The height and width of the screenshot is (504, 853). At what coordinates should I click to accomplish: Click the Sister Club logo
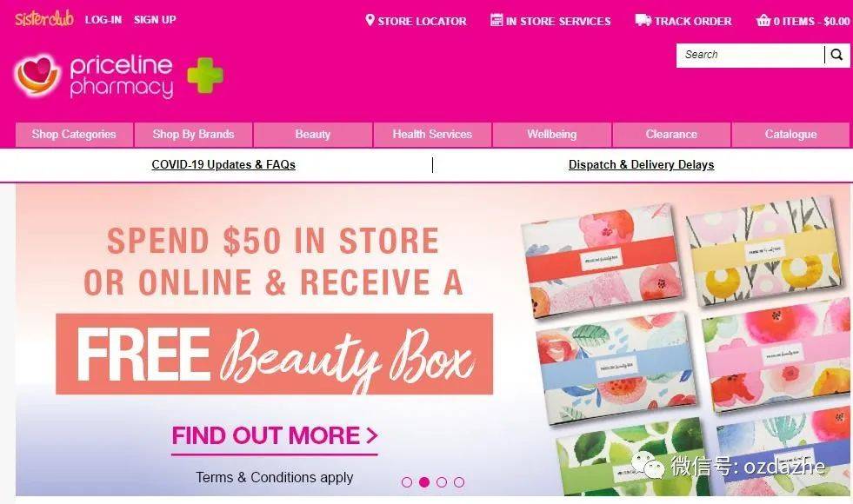coord(44,19)
